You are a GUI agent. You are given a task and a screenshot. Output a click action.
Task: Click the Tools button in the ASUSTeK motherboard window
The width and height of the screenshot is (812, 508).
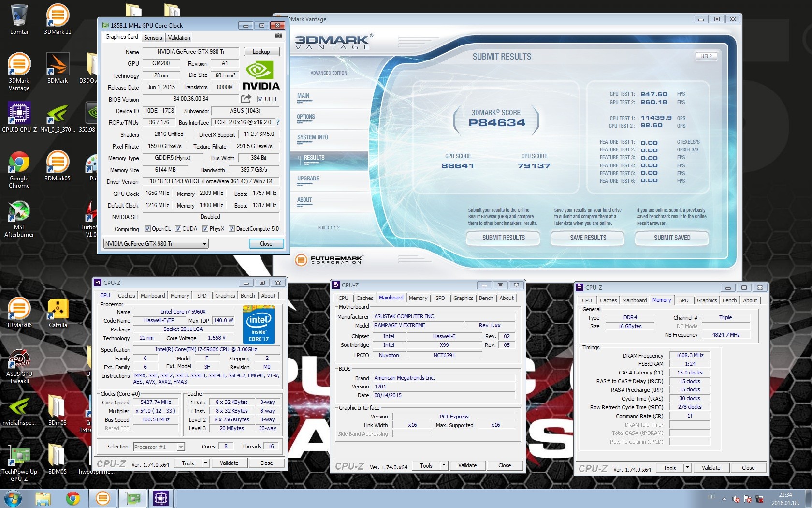426,466
